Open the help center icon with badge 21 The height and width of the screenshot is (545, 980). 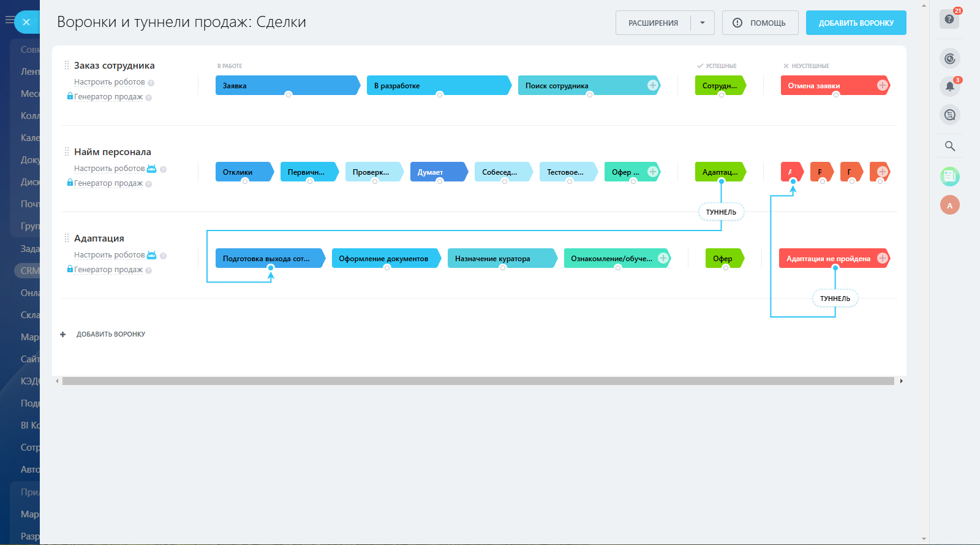coord(949,19)
